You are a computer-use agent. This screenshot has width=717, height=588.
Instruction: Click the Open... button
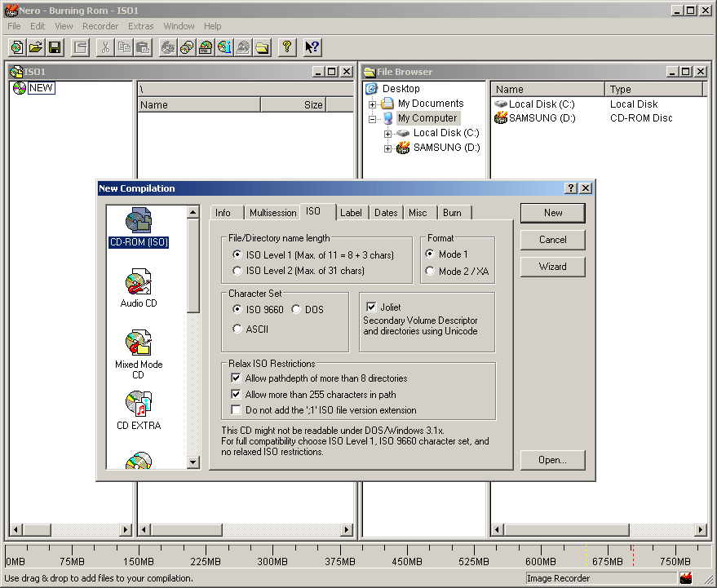click(552, 460)
